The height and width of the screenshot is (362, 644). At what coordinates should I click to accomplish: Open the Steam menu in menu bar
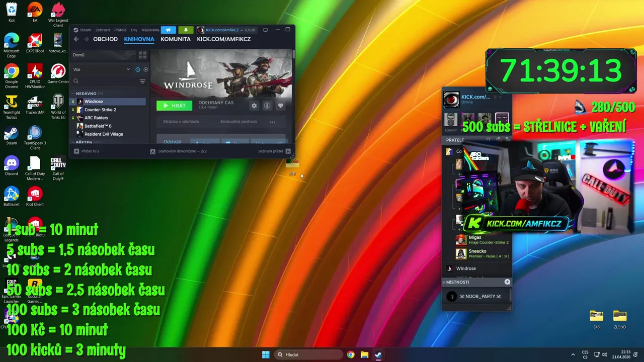(x=83, y=30)
